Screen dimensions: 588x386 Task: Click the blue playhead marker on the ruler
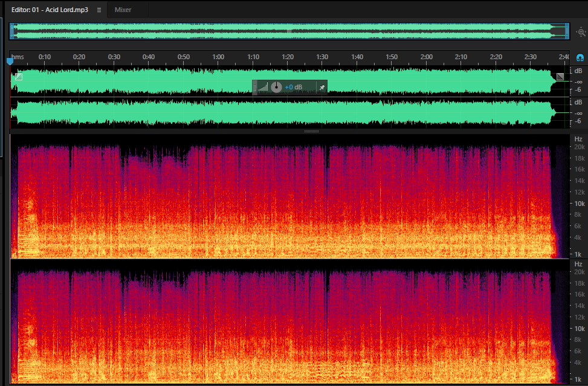[x=10, y=61]
